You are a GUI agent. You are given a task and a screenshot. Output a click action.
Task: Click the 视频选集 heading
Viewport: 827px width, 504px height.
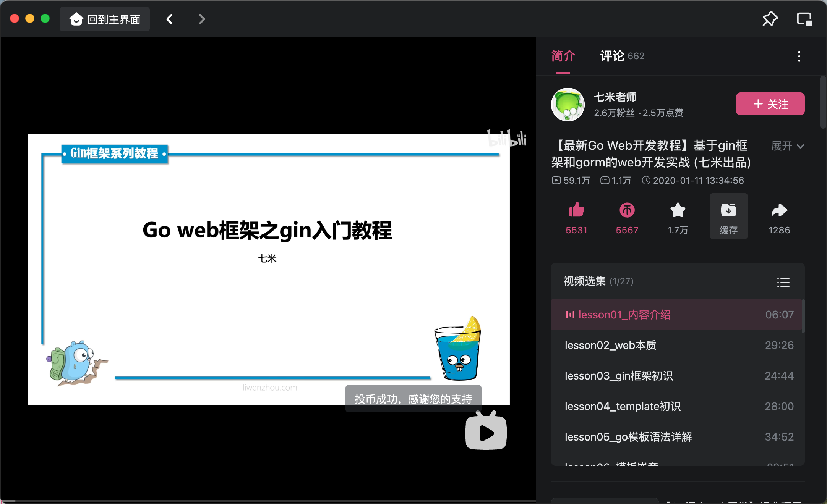pyautogui.click(x=585, y=281)
